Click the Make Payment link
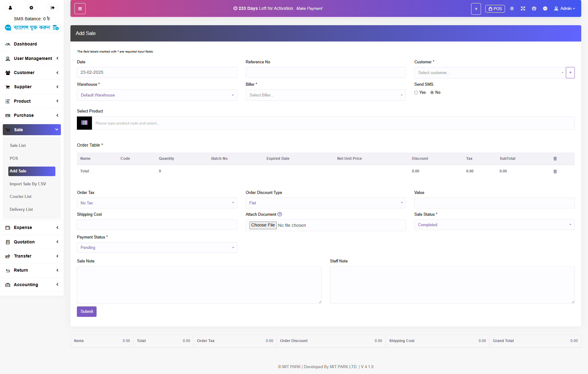Image resolution: width=588 pixels, height=374 pixels. [309, 9]
